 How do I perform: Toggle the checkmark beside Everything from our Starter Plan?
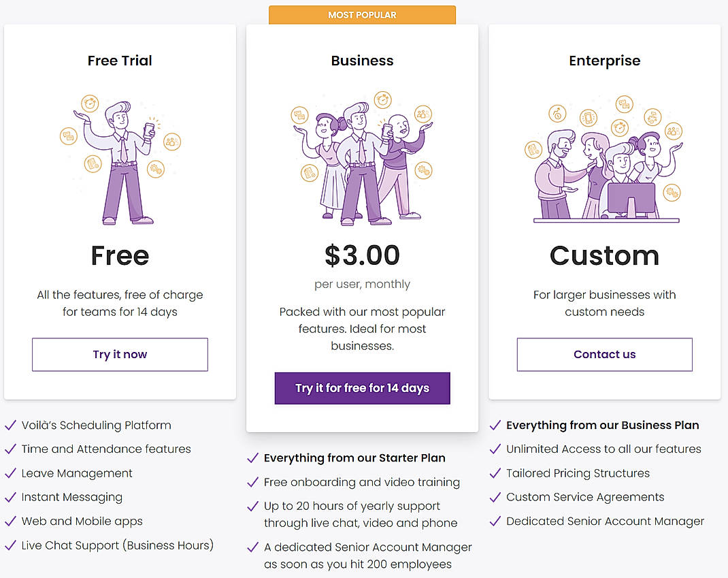tap(252, 457)
